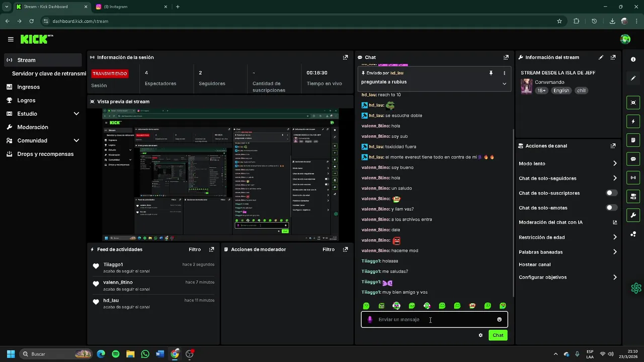Click Filtro in Feed de actividades
The image size is (644, 362).
click(195, 249)
